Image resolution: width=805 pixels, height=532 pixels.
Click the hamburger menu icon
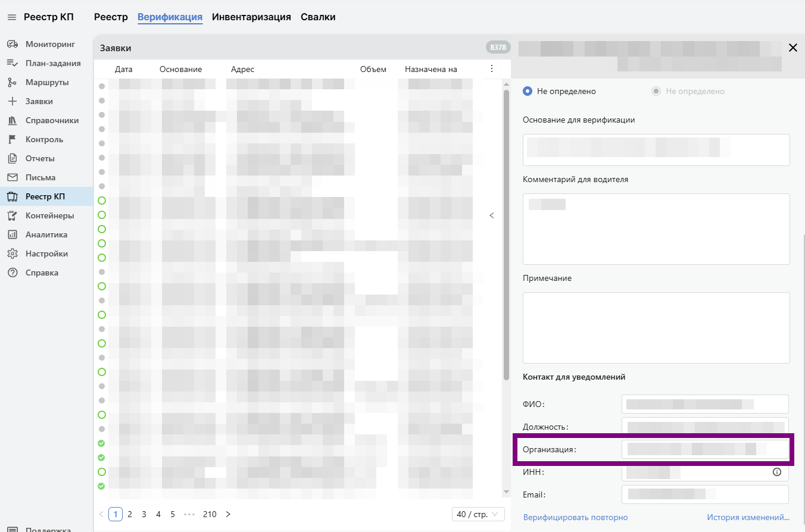tap(11, 17)
